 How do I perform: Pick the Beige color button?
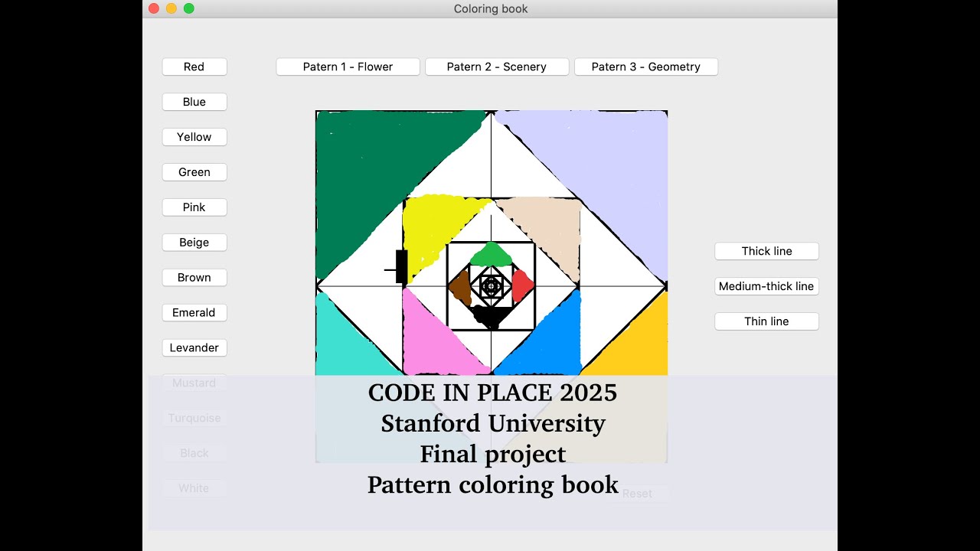tap(194, 243)
